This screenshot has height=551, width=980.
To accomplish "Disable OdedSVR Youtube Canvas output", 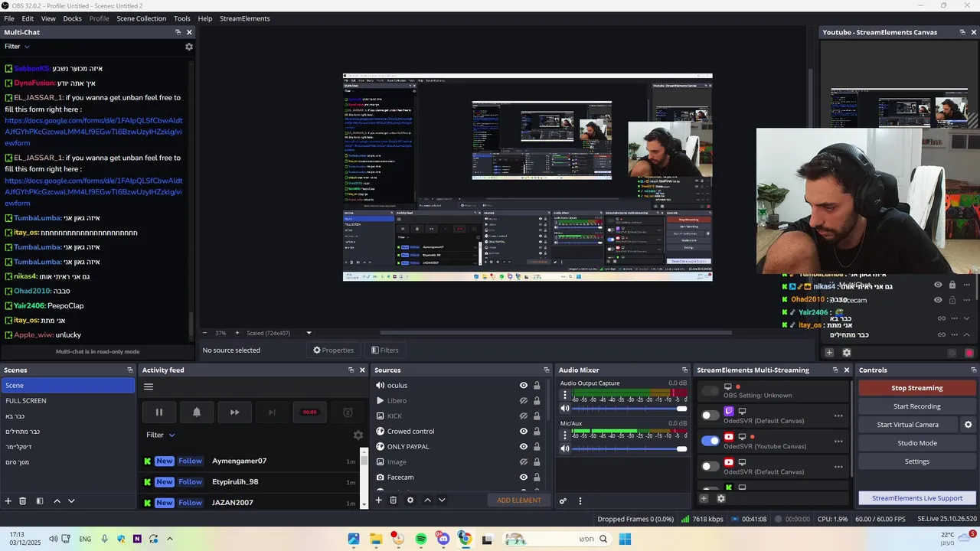I will 710,441.
